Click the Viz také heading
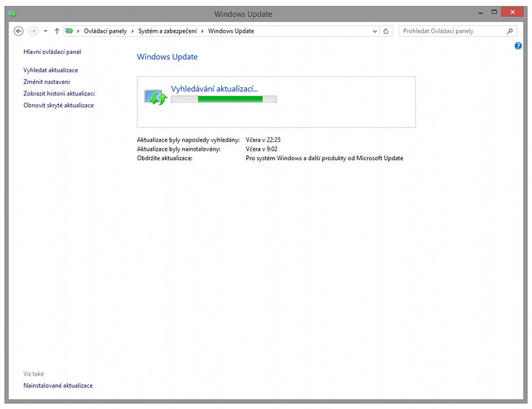 coord(33,374)
